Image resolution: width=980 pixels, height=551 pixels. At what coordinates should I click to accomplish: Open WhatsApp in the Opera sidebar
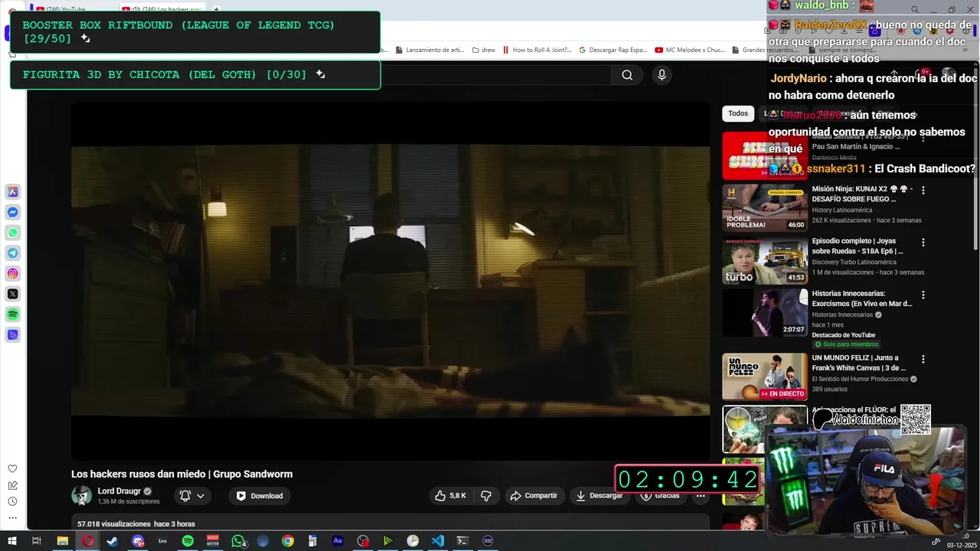pyautogui.click(x=13, y=233)
